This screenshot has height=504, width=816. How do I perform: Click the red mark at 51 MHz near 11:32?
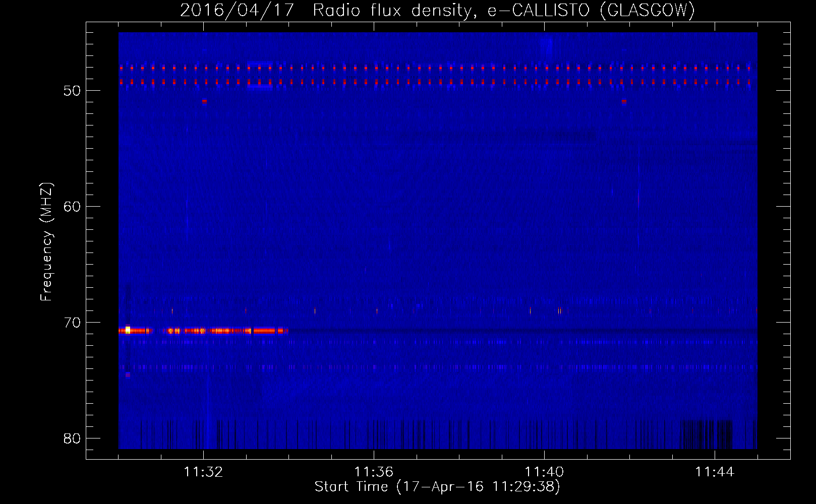pyautogui.click(x=204, y=101)
